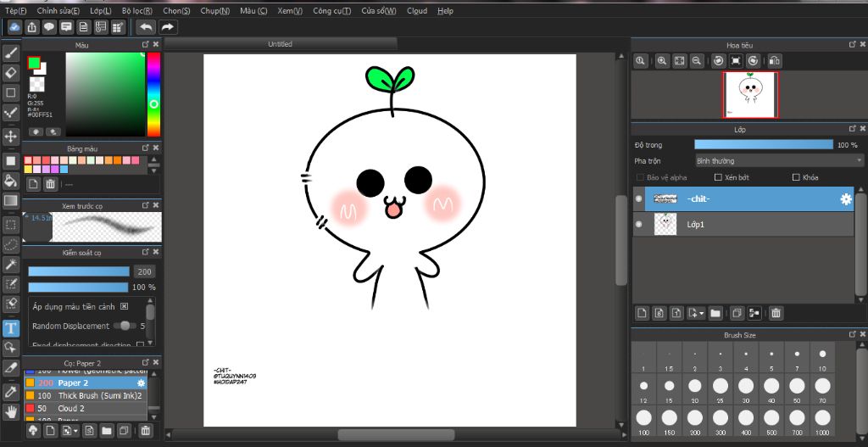Choose Thick Brush (Sumi Ink)2 brush
The image size is (868, 447).
86,395
